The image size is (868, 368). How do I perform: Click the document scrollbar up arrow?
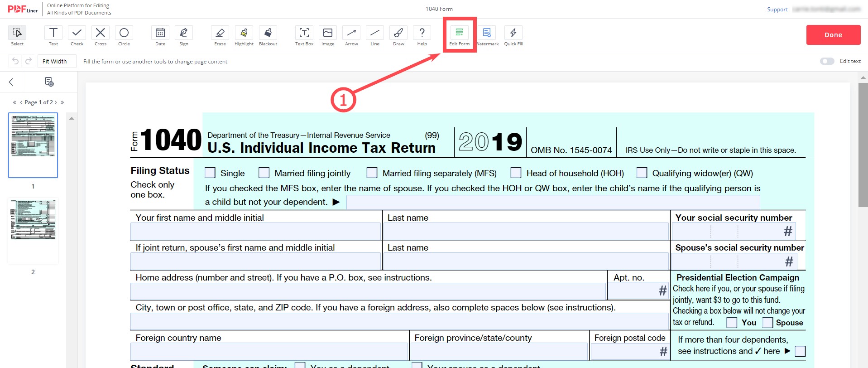click(x=863, y=77)
